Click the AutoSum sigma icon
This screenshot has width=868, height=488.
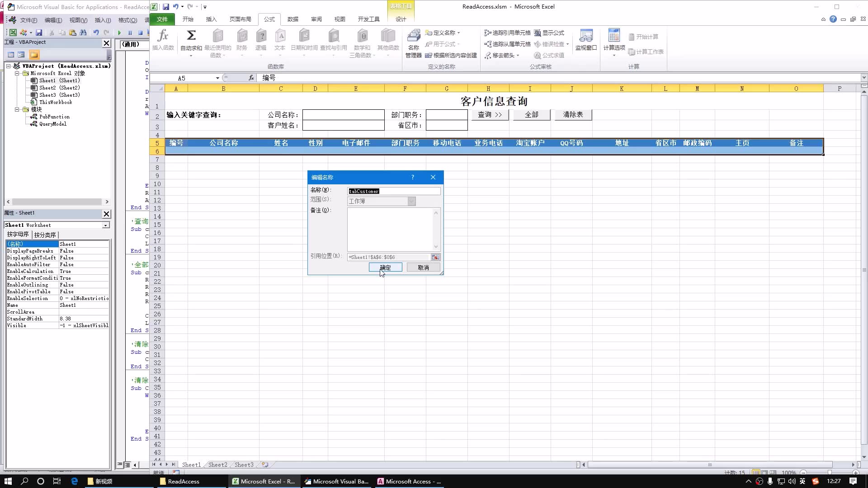coord(191,36)
